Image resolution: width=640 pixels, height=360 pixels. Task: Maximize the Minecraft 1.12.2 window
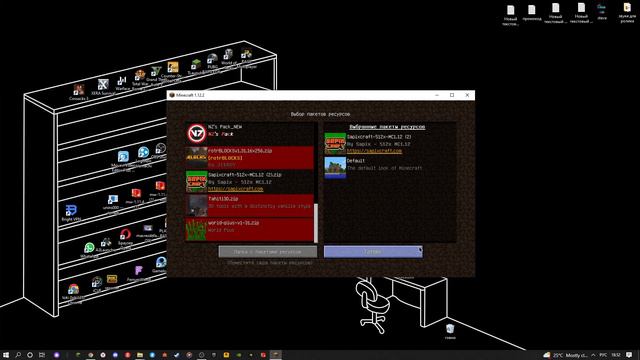click(452, 95)
